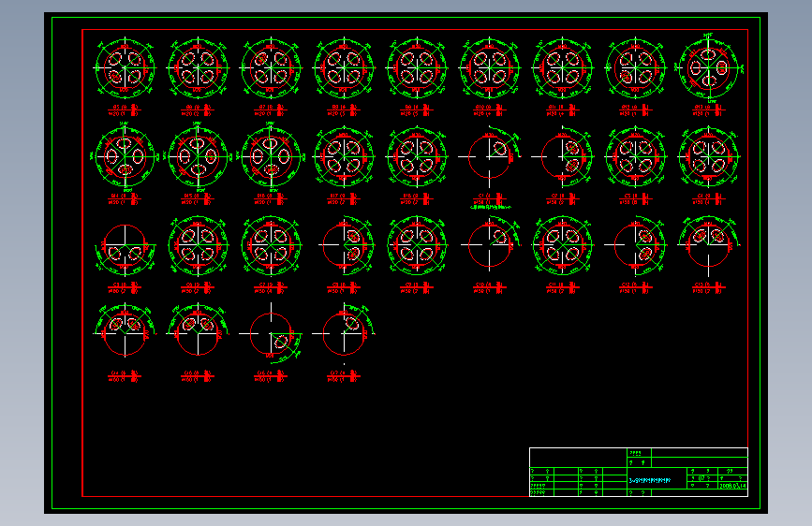The width and height of the screenshot is (812, 526).
Task: Select the flange view labeled A13
Action: [709, 67]
